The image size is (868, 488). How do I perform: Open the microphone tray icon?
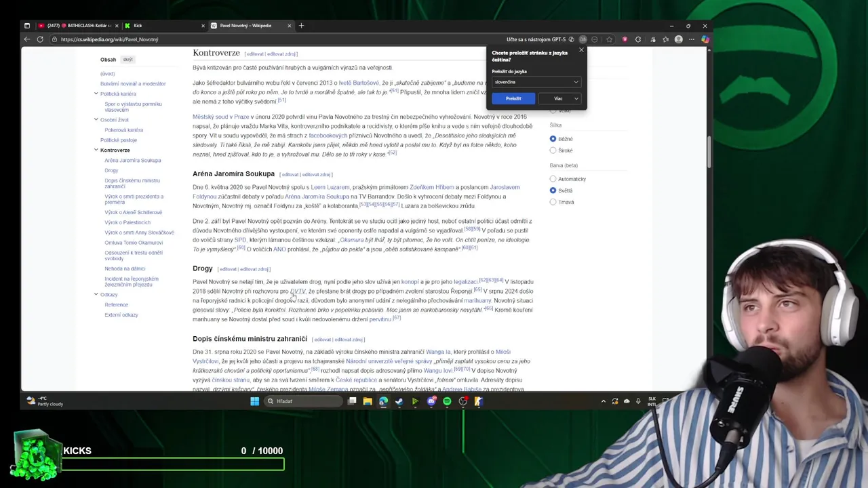[x=638, y=401]
